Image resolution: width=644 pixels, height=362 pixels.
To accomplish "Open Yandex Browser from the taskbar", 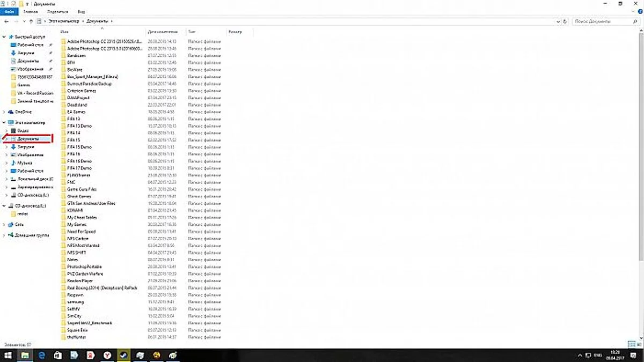I will [x=108, y=355].
